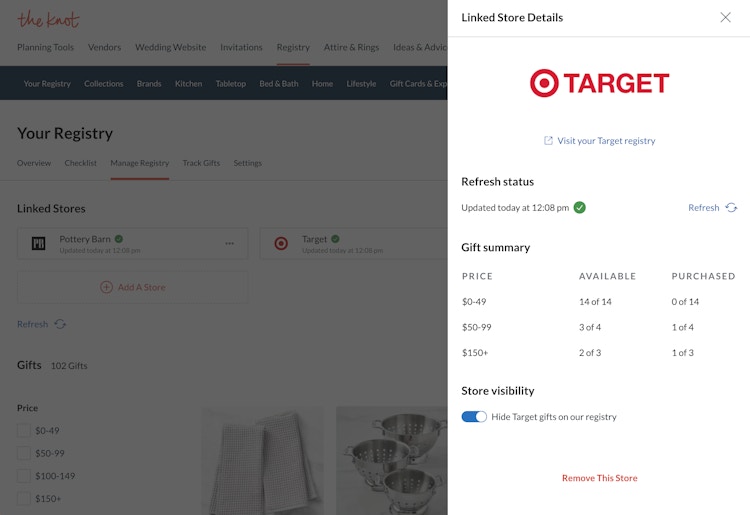Click The Knot logo
750x515 pixels.
pyautogui.click(x=48, y=20)
